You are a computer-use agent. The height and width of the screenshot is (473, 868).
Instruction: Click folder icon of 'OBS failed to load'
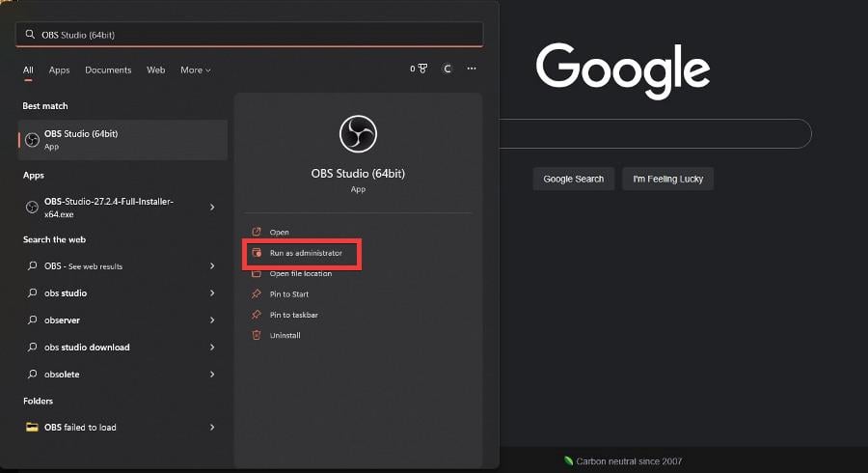coord(32,427)
